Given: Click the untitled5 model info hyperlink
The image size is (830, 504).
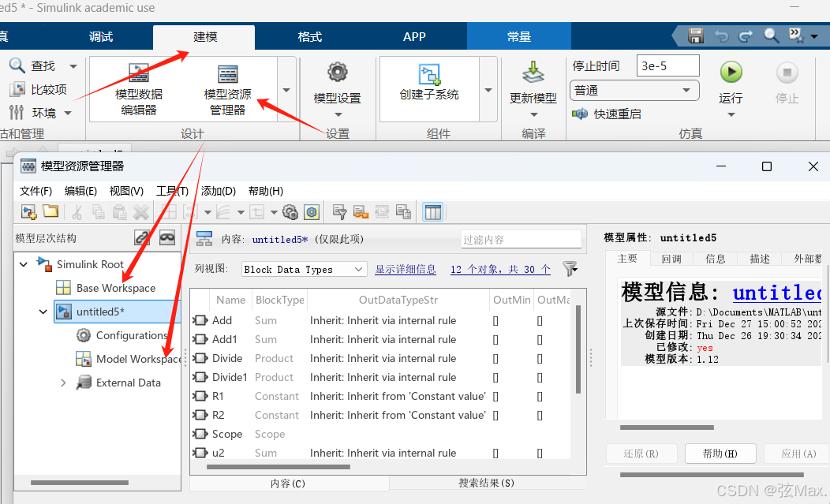Looking at the screenshot, I should coord(777,293).
